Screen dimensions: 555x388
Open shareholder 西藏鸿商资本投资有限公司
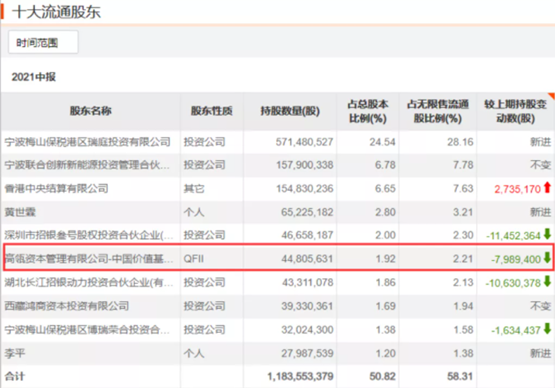pos(67,306)
